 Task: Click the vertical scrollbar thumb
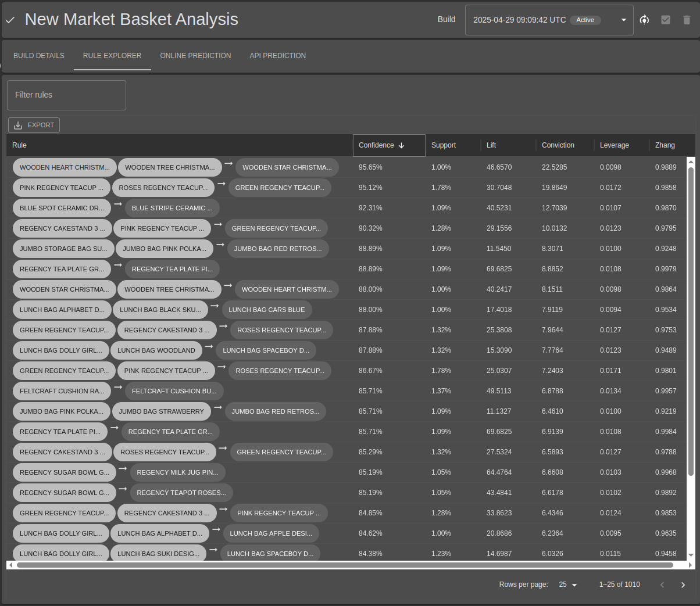click(691, 321)
